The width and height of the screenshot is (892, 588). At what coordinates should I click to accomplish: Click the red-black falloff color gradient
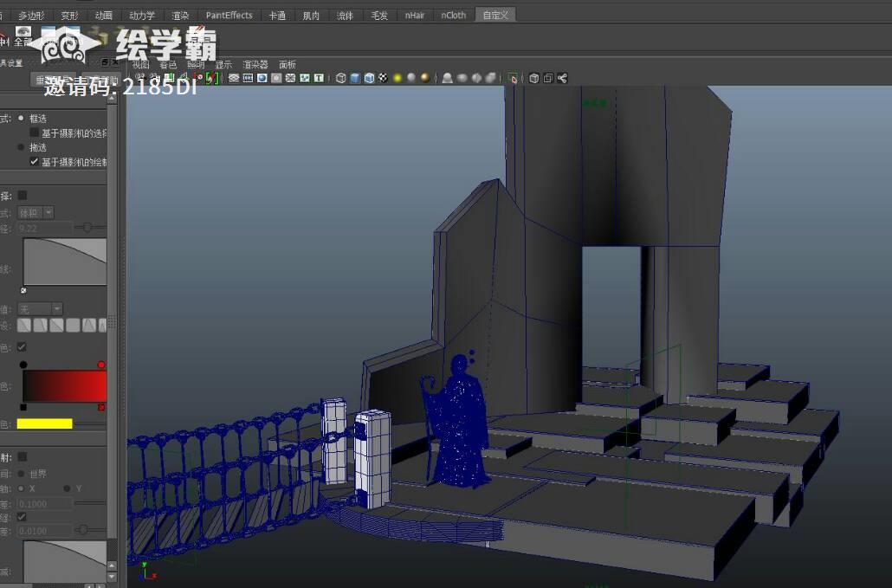[x=64, y=386]
